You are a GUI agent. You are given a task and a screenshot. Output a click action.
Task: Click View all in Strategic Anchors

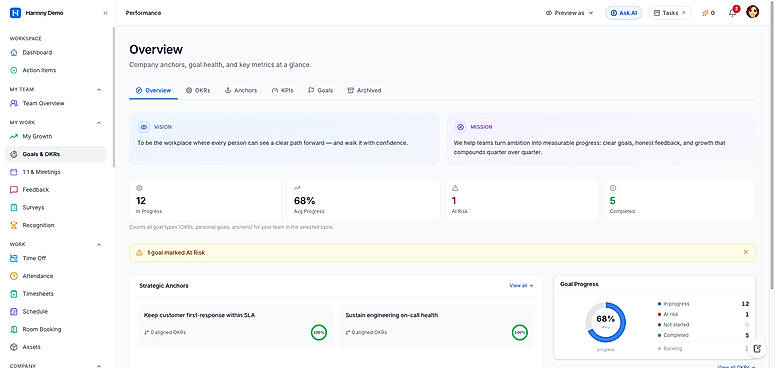pyautogui.click(x=521, y=286)
